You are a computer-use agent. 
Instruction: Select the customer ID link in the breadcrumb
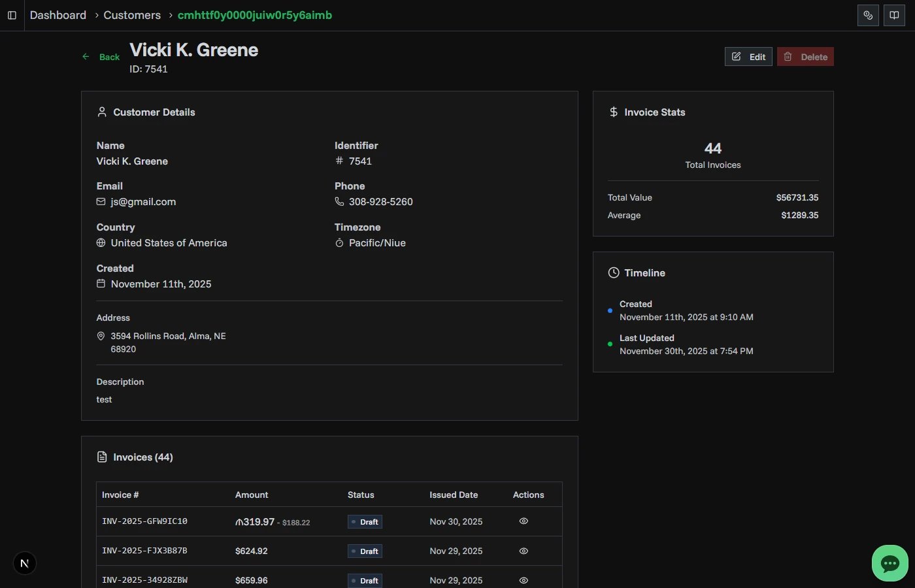point(255,15)
